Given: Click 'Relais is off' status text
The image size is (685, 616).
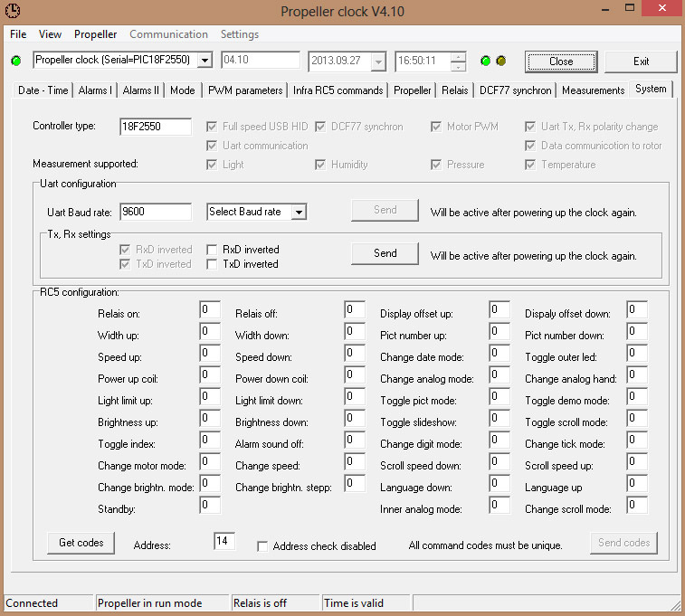Looking at the screenshot, I should (x=260, y=603).
